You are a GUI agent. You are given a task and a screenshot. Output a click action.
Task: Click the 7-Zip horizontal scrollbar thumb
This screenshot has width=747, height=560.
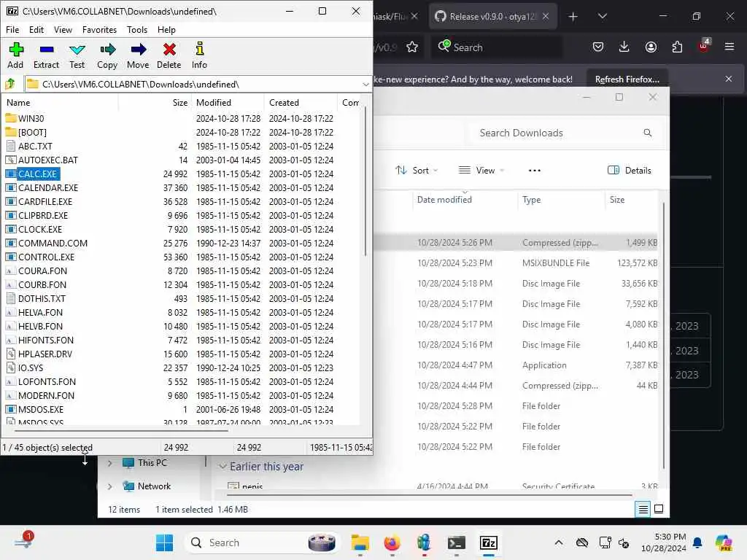click(x=121, y=430)
